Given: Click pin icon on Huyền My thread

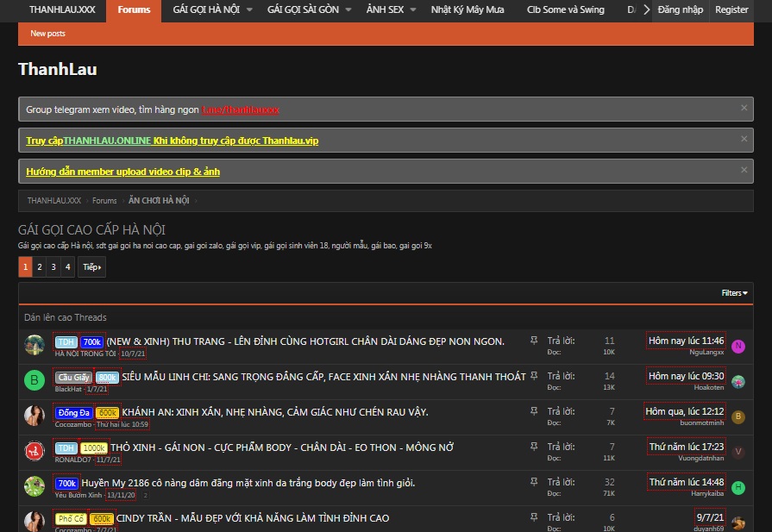Looking at the screenshot, I should 534,482.
